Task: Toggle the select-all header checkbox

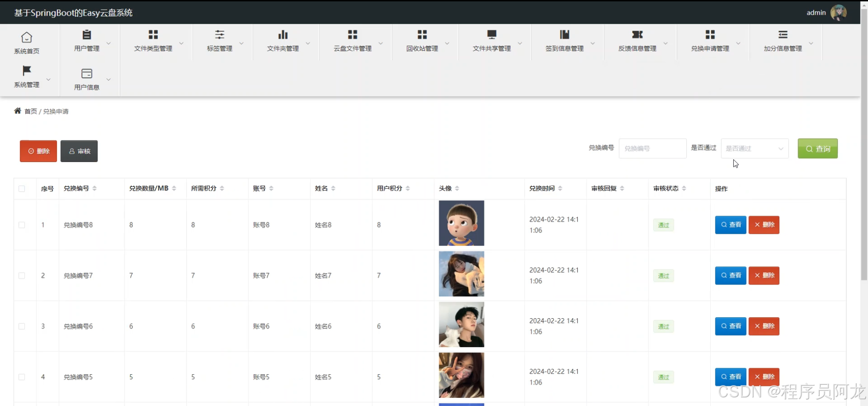Action: coord(22,189)
